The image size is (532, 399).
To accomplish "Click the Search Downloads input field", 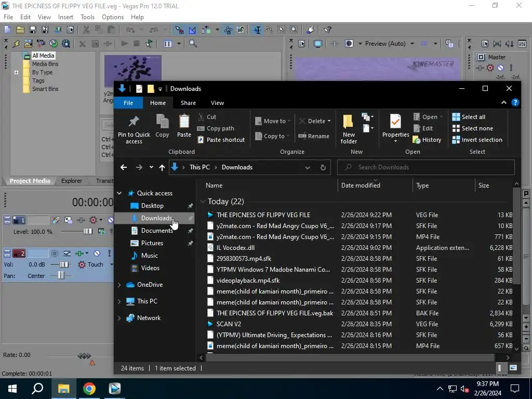I will tap(426, 167).
